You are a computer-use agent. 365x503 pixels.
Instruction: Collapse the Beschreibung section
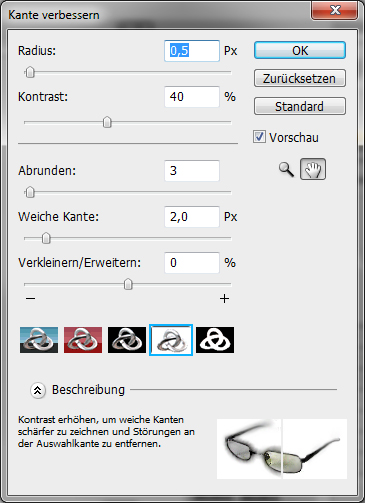tap(38, 390)
